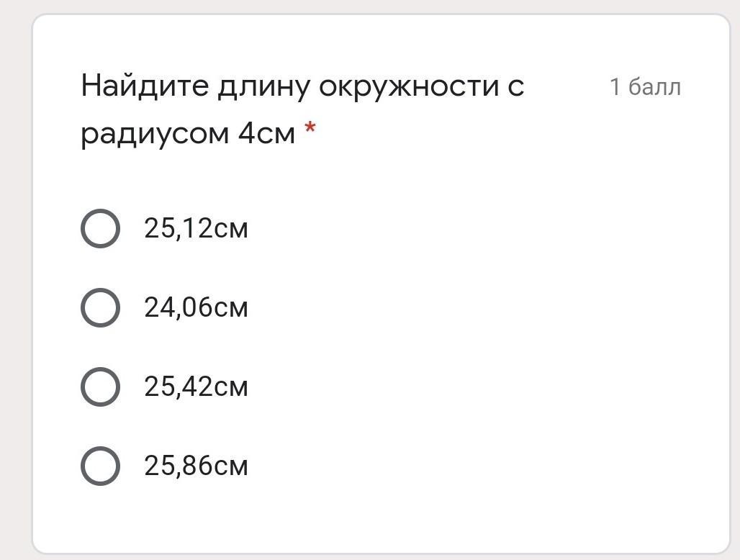Viewport: 740px width, 560px height.
Task: Pick the 25,86см radio circle
Action: (100, 466)
